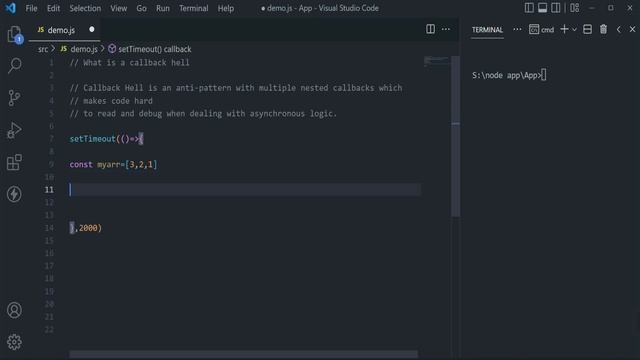The image size is (640, 360).
Task: Kill terminal with trash icon
Action: tap(603, 29)
